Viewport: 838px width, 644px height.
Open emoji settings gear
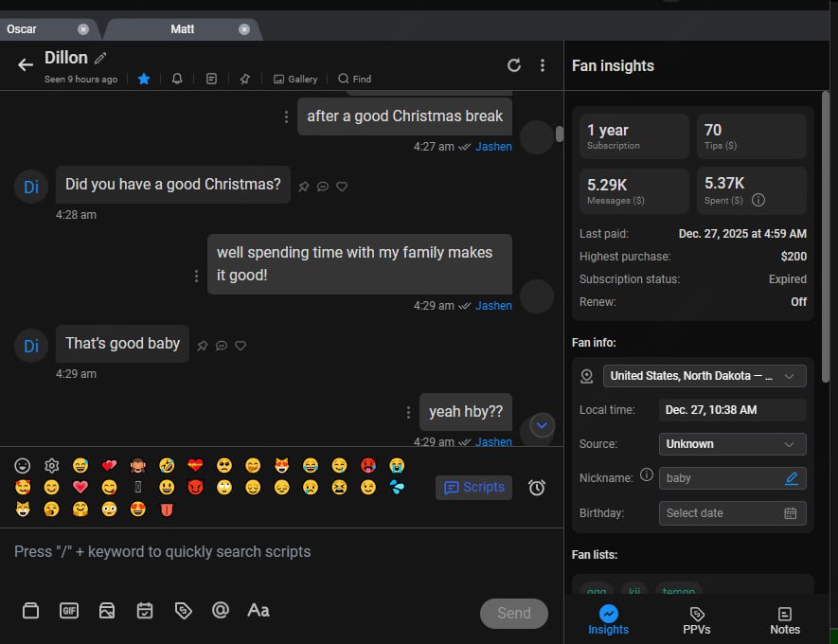(x=52, y=466)
